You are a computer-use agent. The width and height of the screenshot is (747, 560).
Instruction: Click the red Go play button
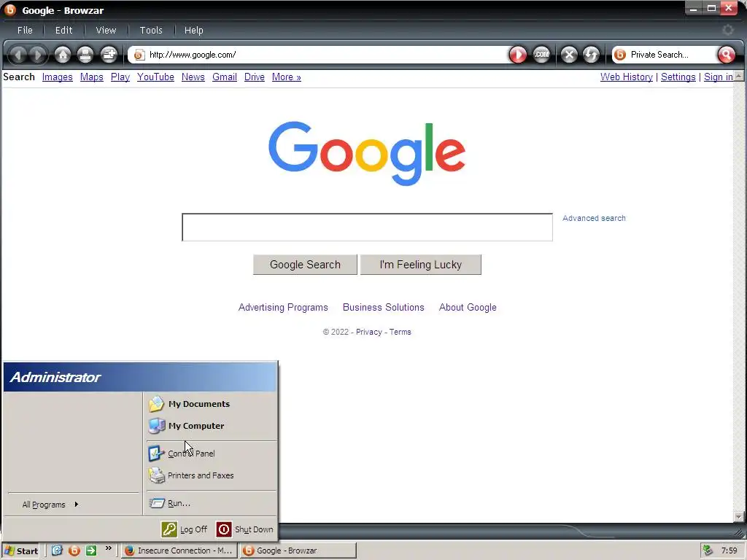[x=518, y=55]
